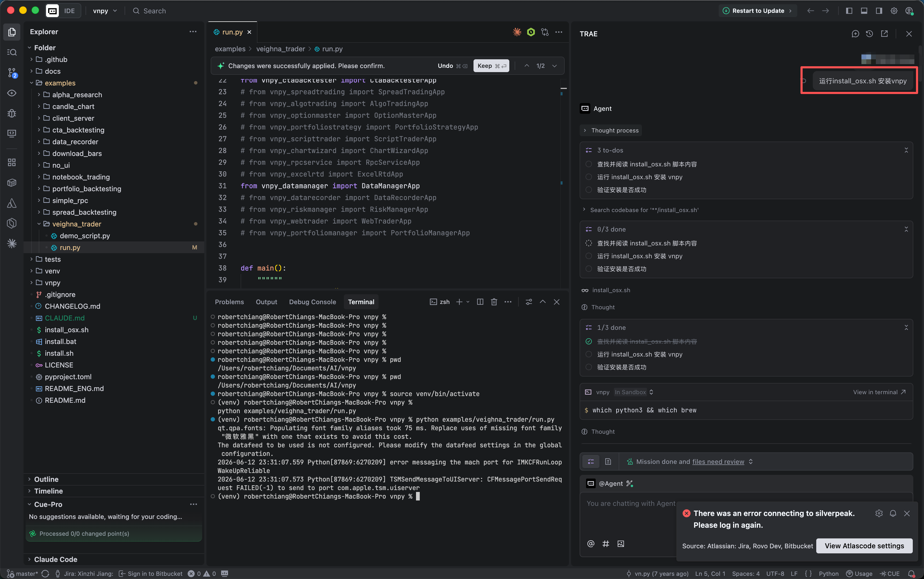Click View Atlascode settings button

point(864,546)
